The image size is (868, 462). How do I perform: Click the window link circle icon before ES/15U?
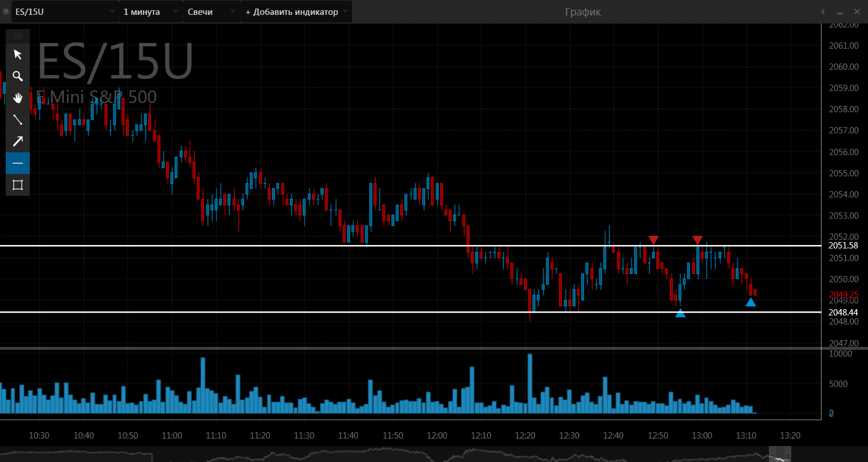click(x=6, y=11)
